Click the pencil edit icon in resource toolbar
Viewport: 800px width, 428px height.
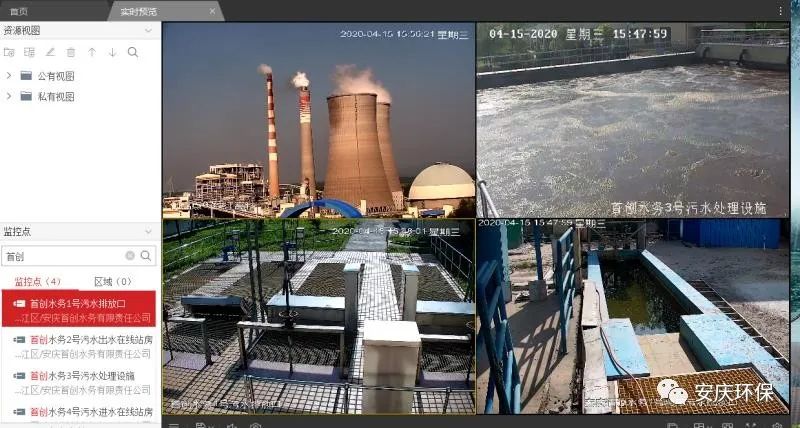pyautogui.click(x=50, y=52)
